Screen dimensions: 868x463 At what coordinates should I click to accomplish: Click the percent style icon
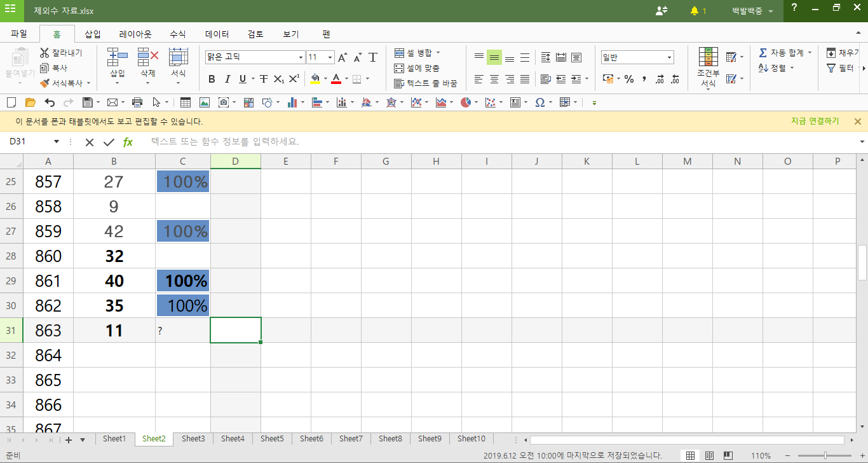coord(628,79)
